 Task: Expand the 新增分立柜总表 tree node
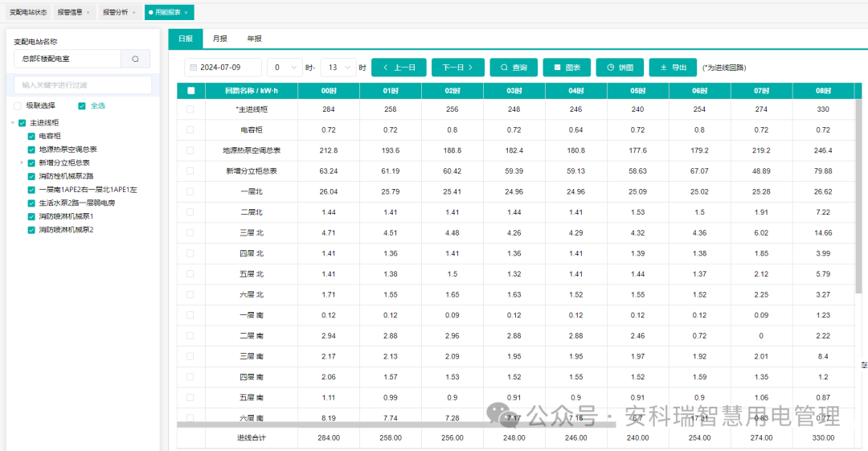point(23,163)
